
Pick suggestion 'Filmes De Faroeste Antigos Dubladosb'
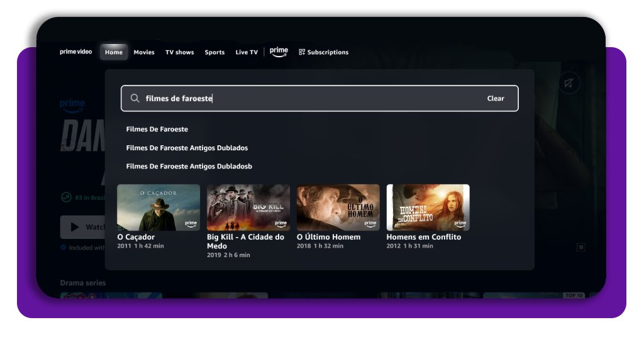tap(189, 166)
